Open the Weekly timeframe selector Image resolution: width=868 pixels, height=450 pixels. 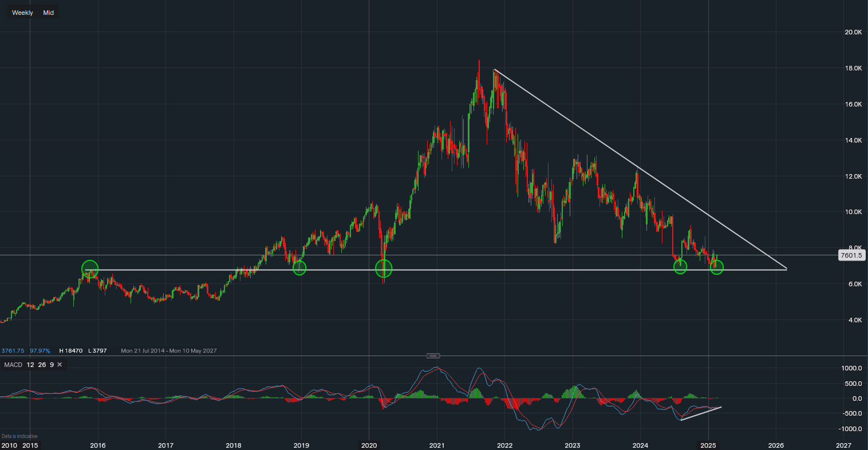point(22,13)
